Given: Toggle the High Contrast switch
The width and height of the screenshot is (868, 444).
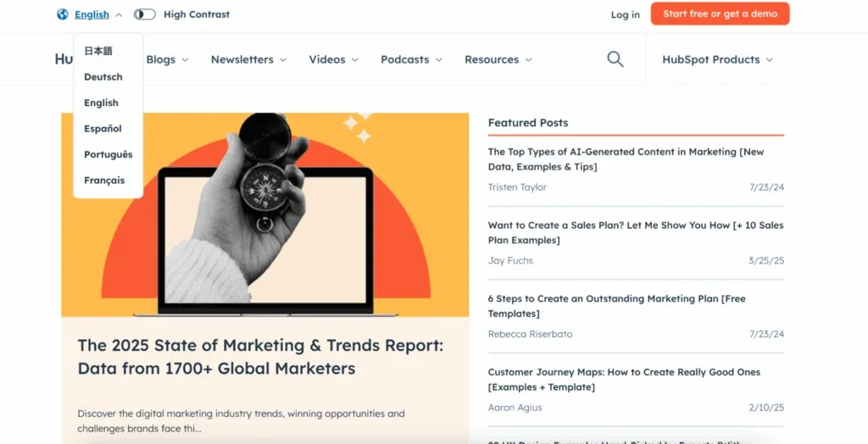Looking at the screenshot, I should [145, 14].
